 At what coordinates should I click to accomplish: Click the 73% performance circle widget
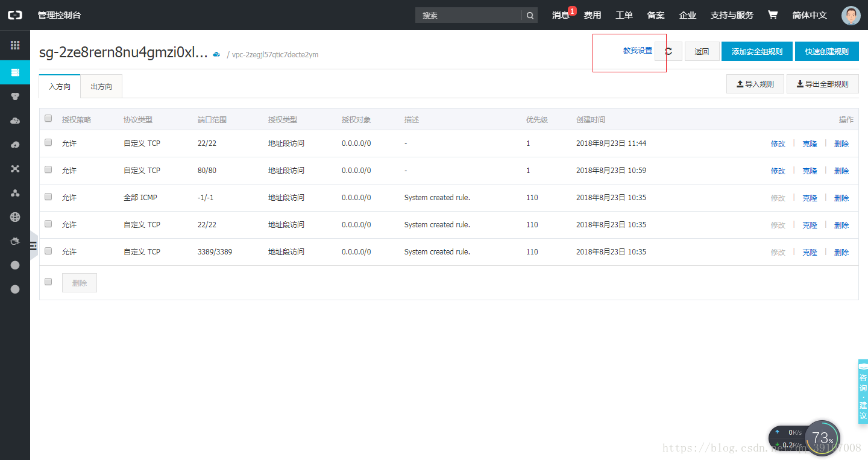822,438
